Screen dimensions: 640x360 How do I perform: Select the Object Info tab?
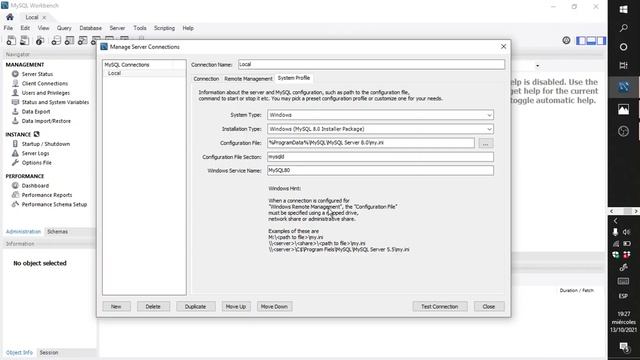coord(19,352)
